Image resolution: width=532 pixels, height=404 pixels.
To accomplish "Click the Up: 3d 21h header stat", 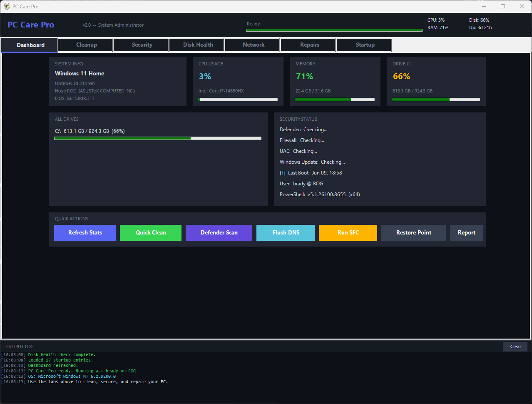I will (480, 27).
